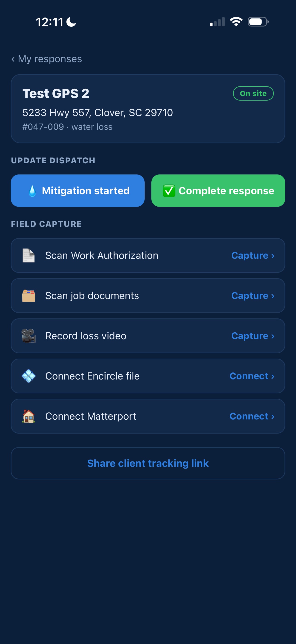Tap the Wi-Fi status icon

pos(236,22)
